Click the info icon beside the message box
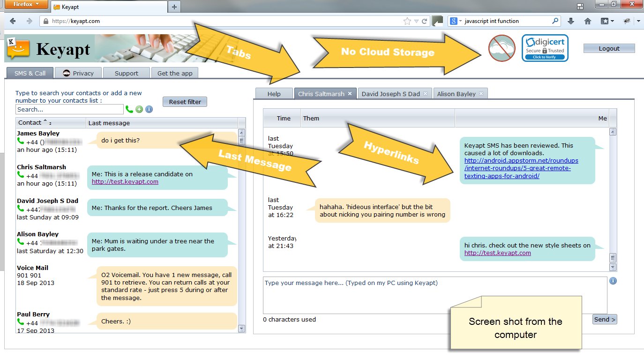Image resolution: width=644 pixels, height=360 pixels. (613, 281)
